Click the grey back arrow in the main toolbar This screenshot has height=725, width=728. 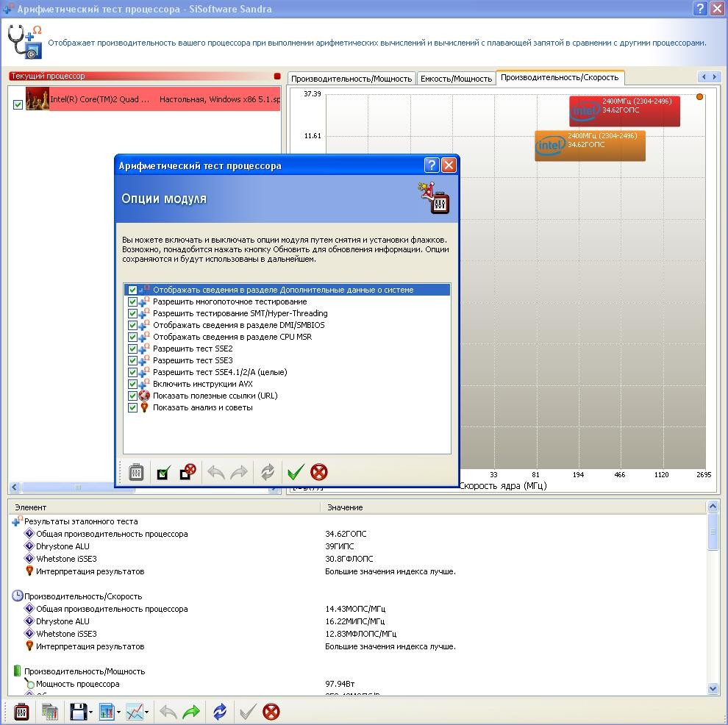click(168, 712)
